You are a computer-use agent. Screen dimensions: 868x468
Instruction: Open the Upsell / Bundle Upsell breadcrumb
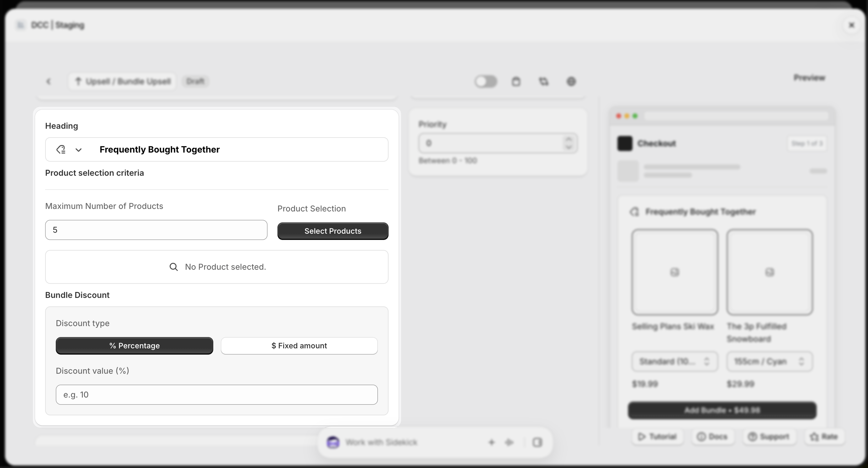(123, 81)
